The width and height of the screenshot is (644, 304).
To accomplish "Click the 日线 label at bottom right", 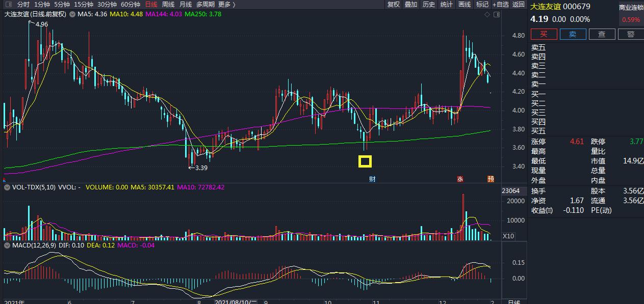I will 514,302.
